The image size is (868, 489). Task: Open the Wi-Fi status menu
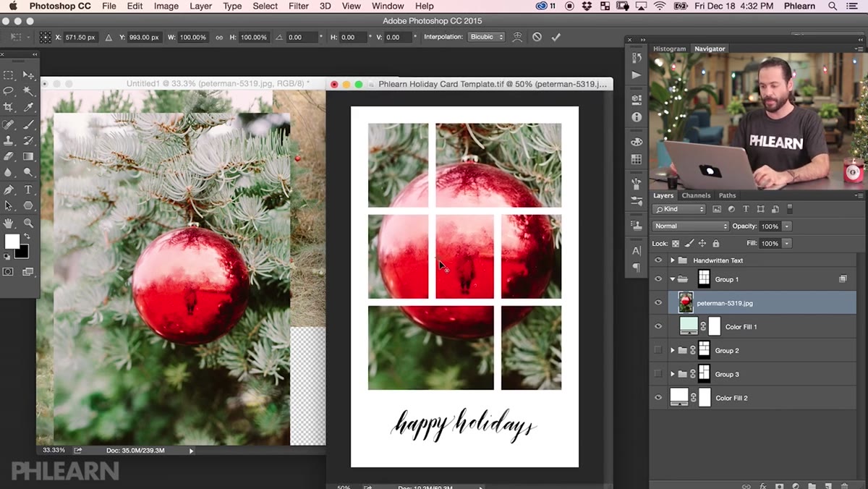pyautogui.click(x=659, y=6)
